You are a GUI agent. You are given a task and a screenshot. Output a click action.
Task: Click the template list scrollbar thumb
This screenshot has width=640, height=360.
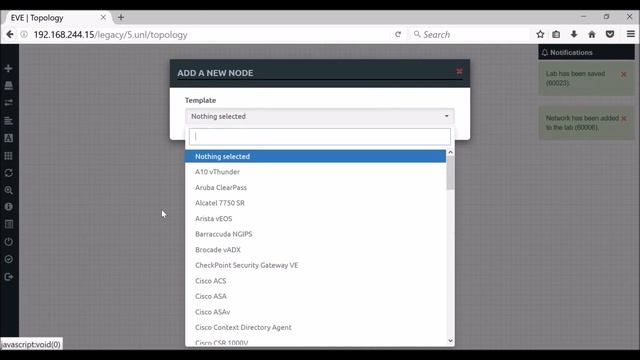(x=450, y=173)
